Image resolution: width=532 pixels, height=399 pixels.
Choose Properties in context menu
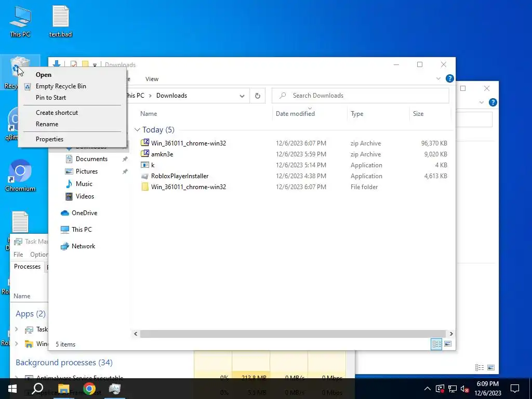pos(73,139)
